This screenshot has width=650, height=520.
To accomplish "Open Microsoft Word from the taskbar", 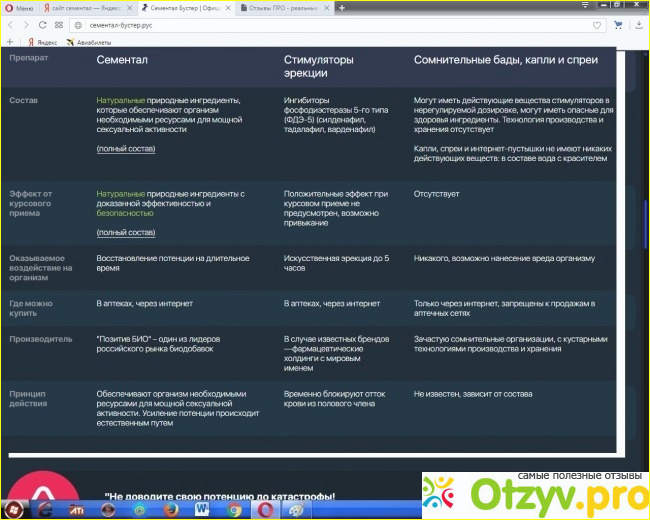I will (202, 510).
